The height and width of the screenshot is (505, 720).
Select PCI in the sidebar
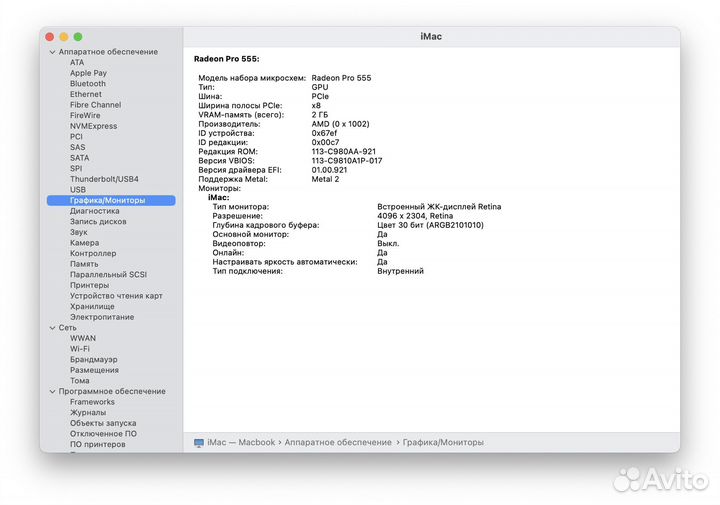coord(76,136)
